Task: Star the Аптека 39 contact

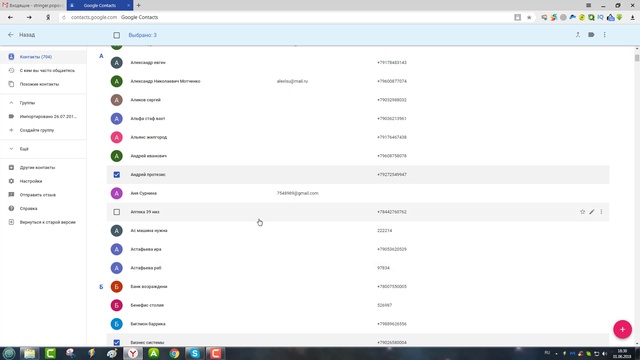Action: [x=582, y=212]
